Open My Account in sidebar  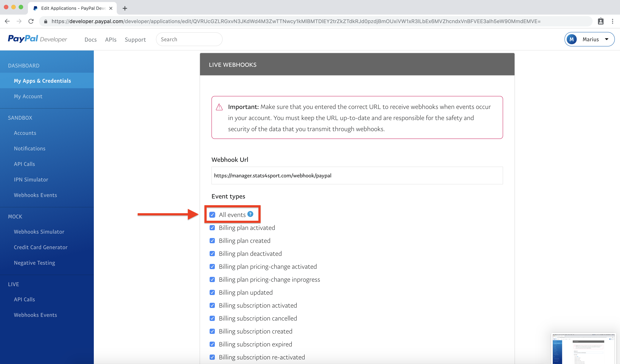point(28,96)
